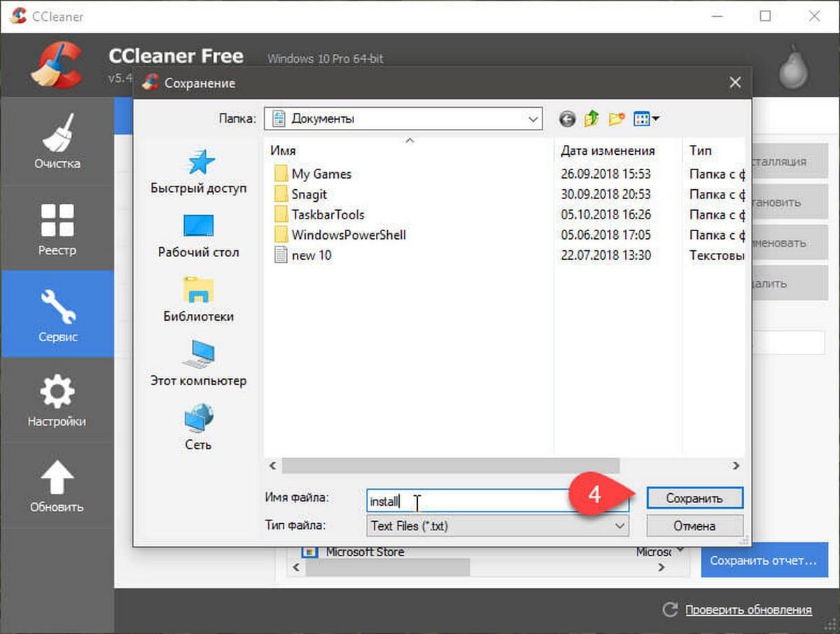Select the Сервис wrench section

(57, 314)
